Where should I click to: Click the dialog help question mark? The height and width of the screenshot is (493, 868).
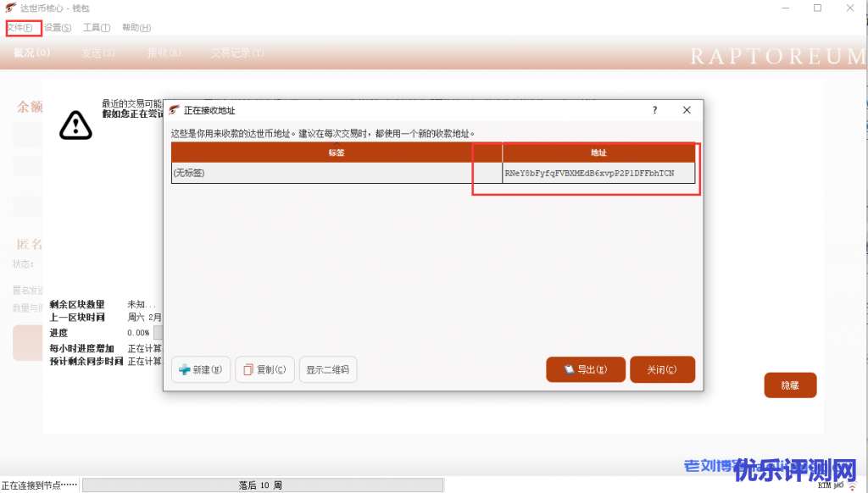(x=655, y=110)
